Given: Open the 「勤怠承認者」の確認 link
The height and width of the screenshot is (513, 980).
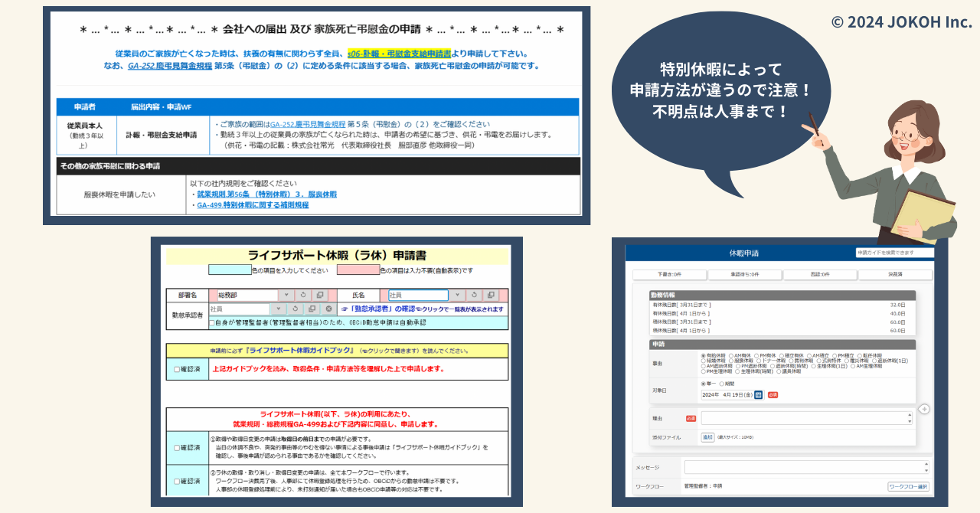Looking at the screenshot, I should pyautogui.click(x=383, y=309).
